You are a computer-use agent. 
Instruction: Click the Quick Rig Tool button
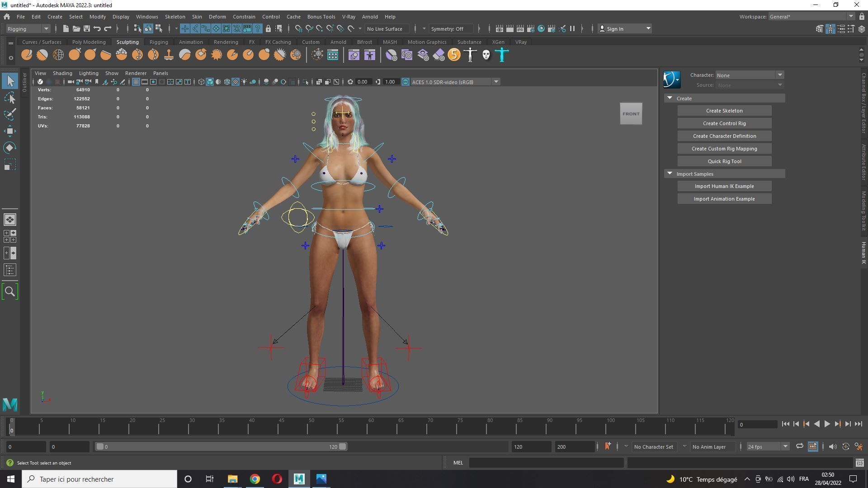pyautogui.click(x=724, y=161)
